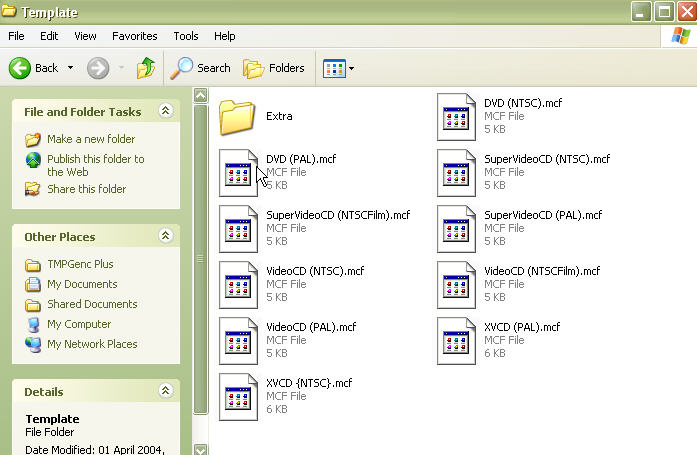Open the View menu
697x455 pixels.
tap(85, 36)
